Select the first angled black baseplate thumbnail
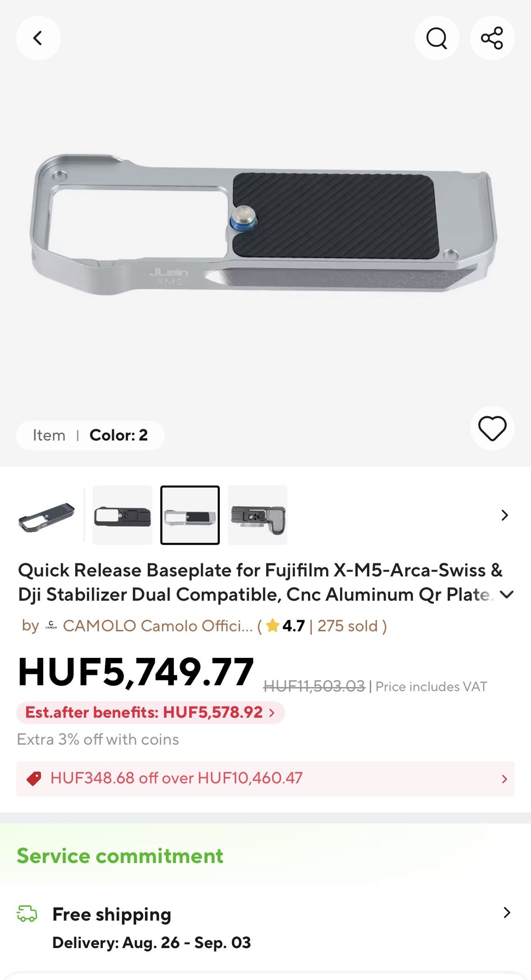 click(46, 515)
